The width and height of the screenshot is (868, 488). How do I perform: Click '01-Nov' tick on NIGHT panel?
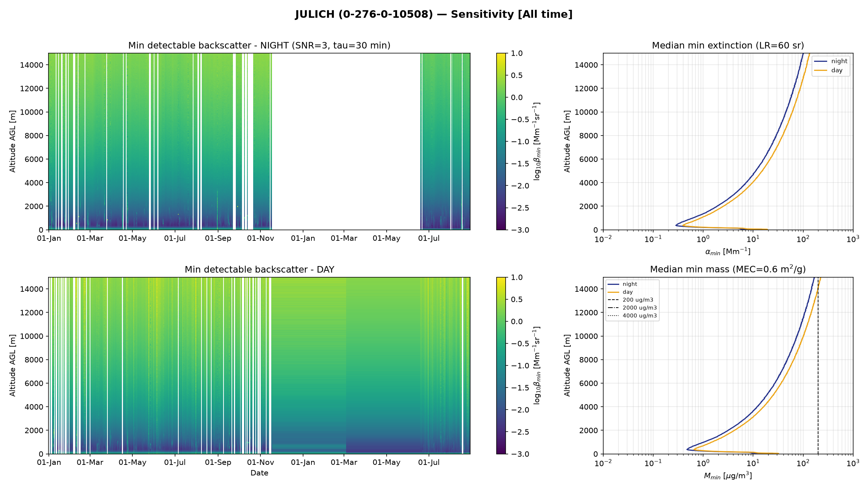coord(261,239)
